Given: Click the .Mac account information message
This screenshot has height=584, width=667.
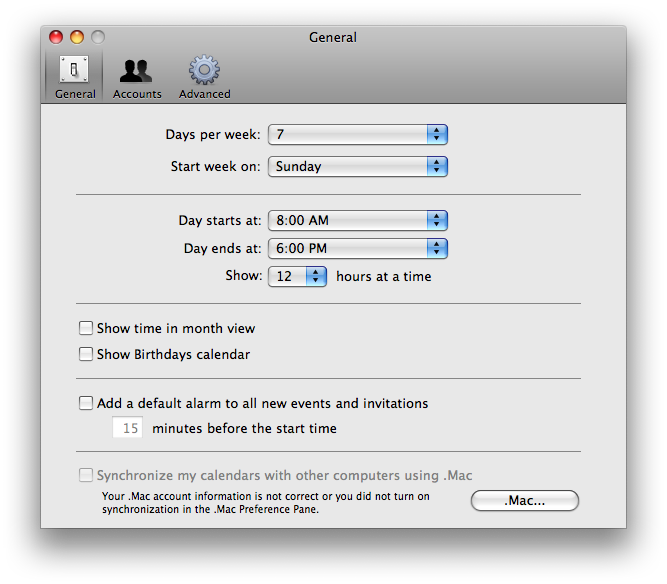Looking at the screenshot, I should click(266, 503).
